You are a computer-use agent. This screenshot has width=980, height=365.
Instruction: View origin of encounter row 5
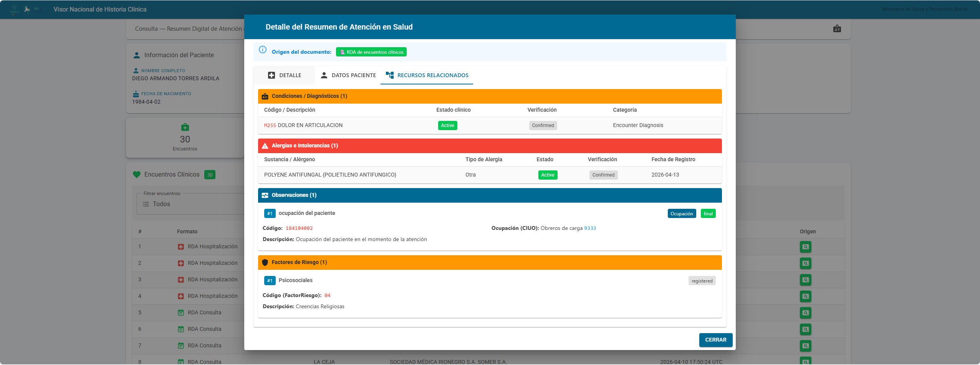coord(805,313)
